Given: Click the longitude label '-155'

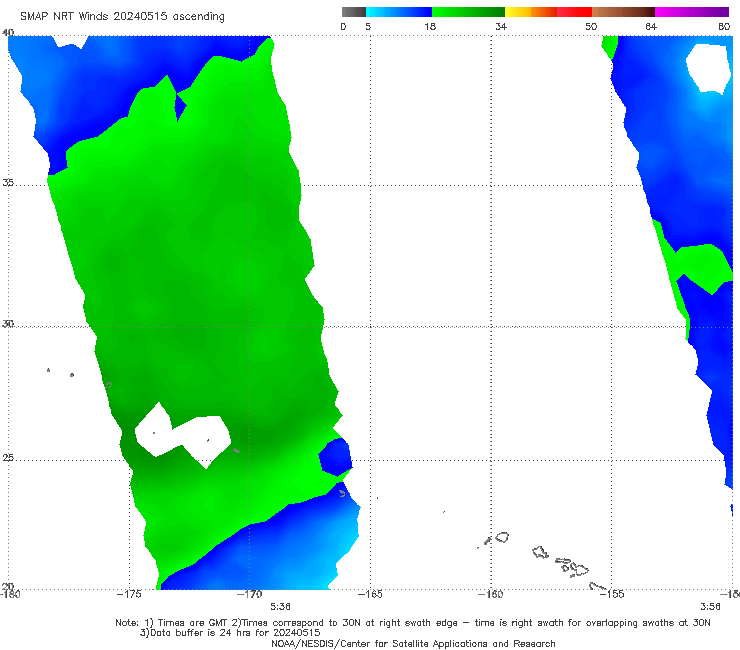Looking at the screenshot, I should [612, 594].
